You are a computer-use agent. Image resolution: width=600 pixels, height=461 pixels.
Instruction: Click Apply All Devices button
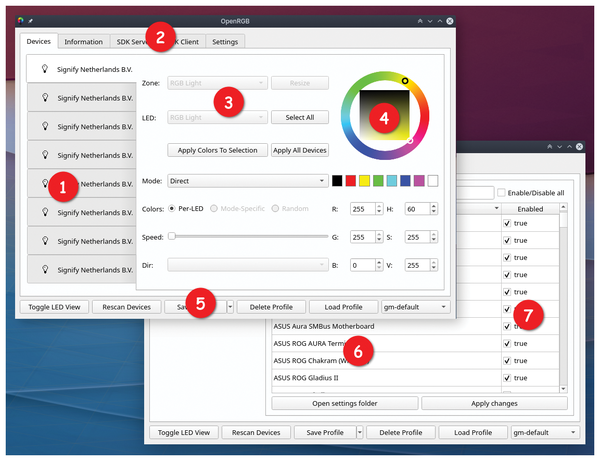[x=300, y=150]
